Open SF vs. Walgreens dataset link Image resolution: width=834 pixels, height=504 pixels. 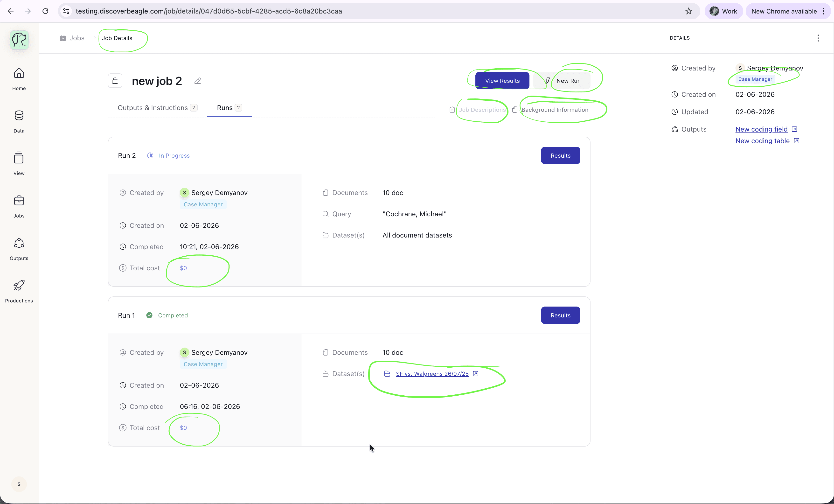(432, 374)
